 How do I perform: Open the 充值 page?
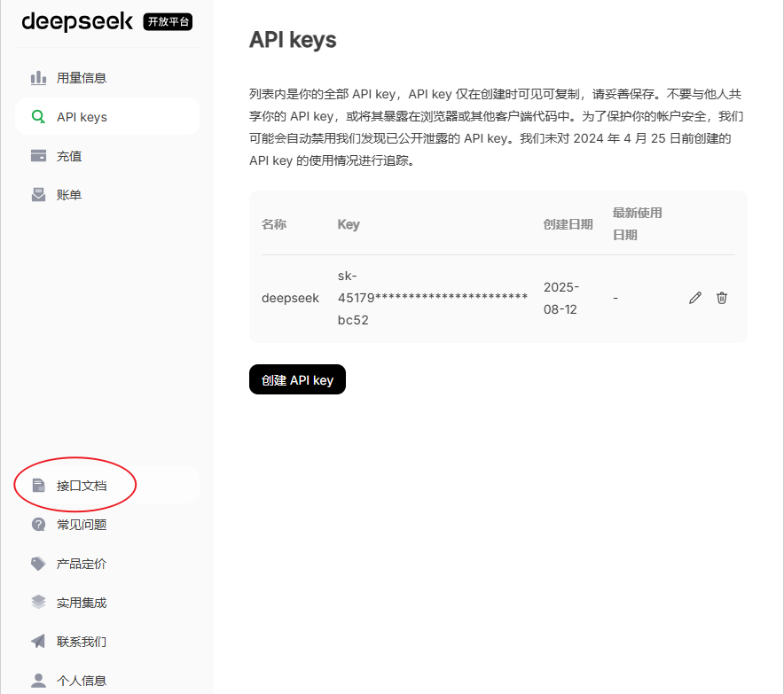[107, 156]
